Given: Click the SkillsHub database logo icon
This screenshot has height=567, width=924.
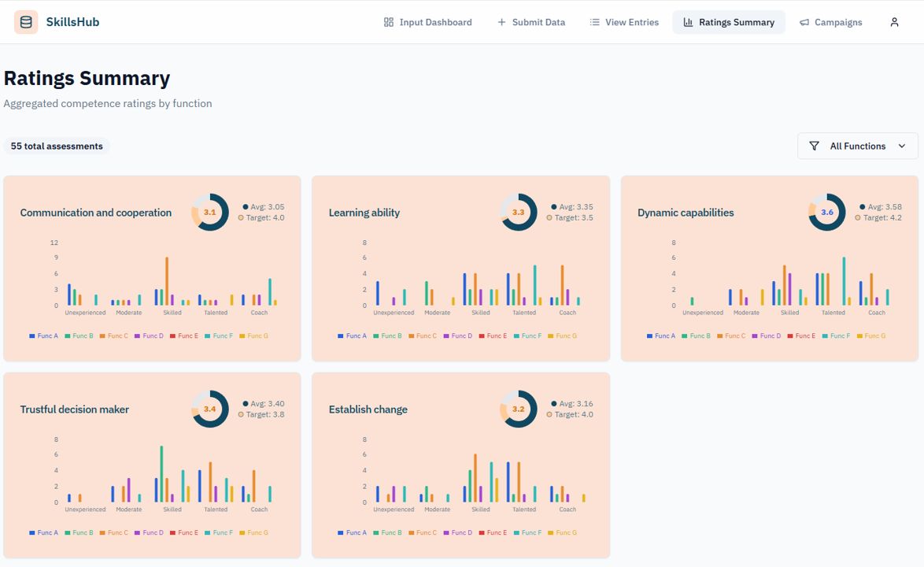Looking at the screenshot, I should [x=26, y=22].
